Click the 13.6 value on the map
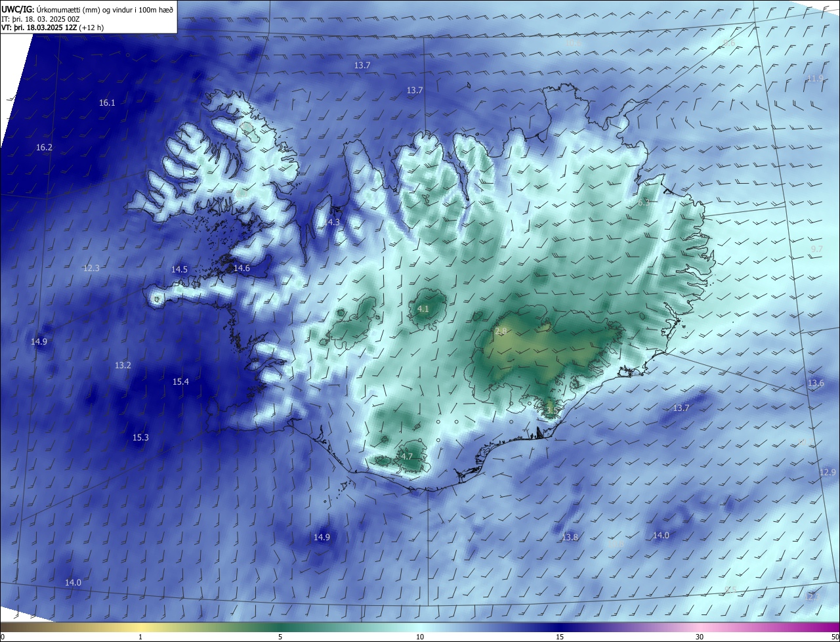This screenshot has height=642, width=840. [x=816, y=383]
